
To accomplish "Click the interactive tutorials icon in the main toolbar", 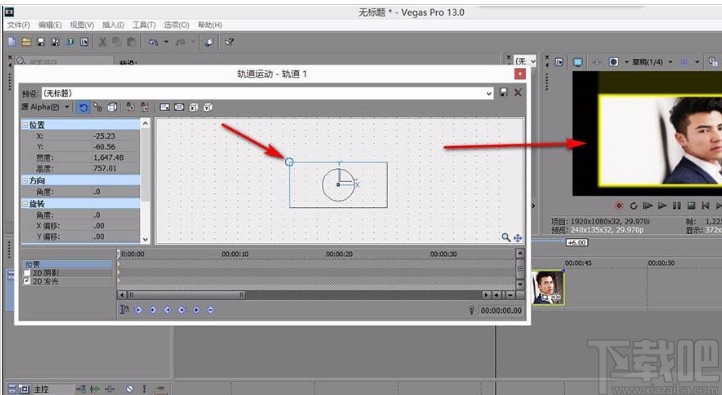I will pyautogui.click(x=210, y=42).
